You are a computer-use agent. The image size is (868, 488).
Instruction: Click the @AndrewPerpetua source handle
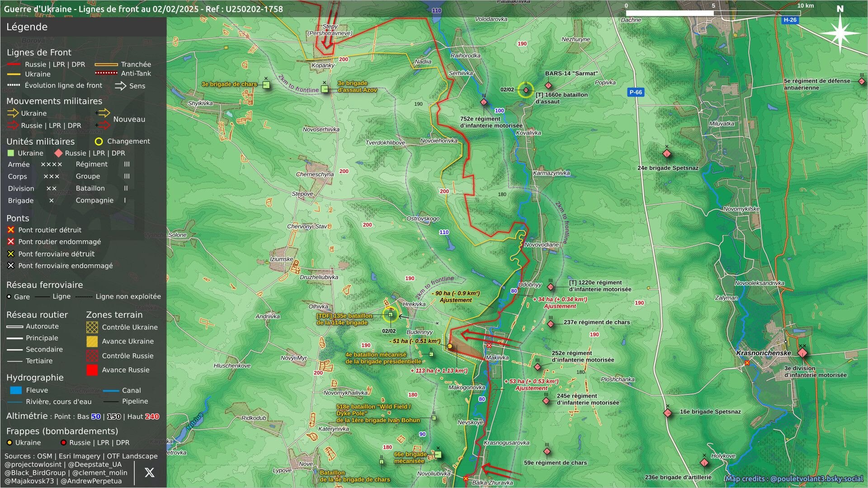pos(91,481)
